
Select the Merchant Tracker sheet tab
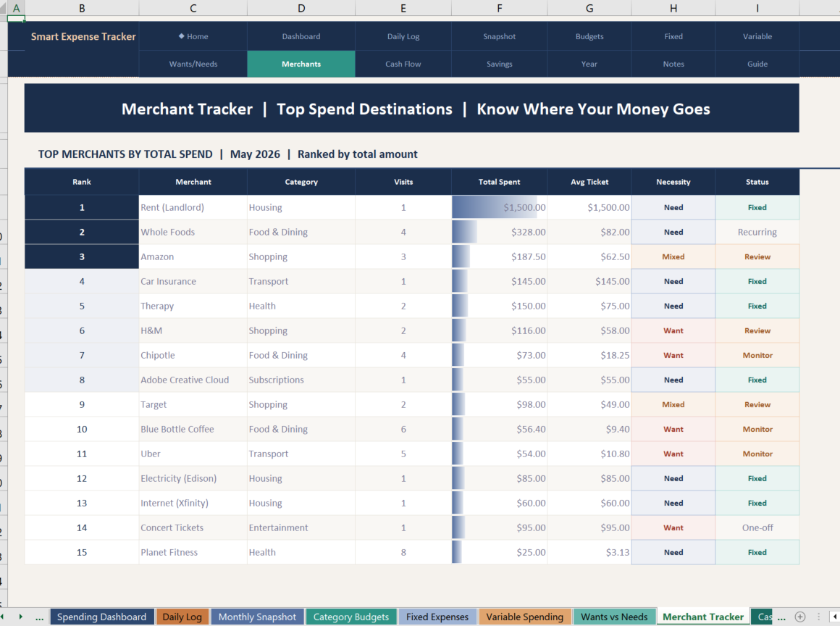pyautogui.click(x=703, y=617)
